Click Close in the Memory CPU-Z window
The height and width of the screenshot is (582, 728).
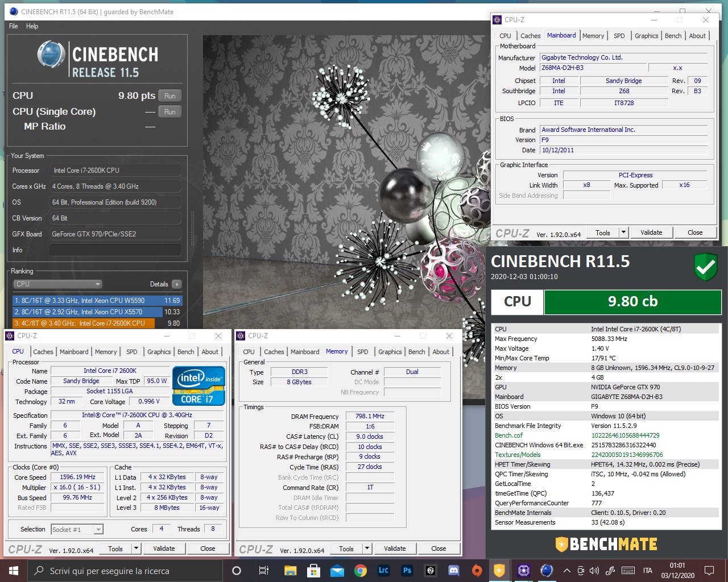tap(439, 548)
